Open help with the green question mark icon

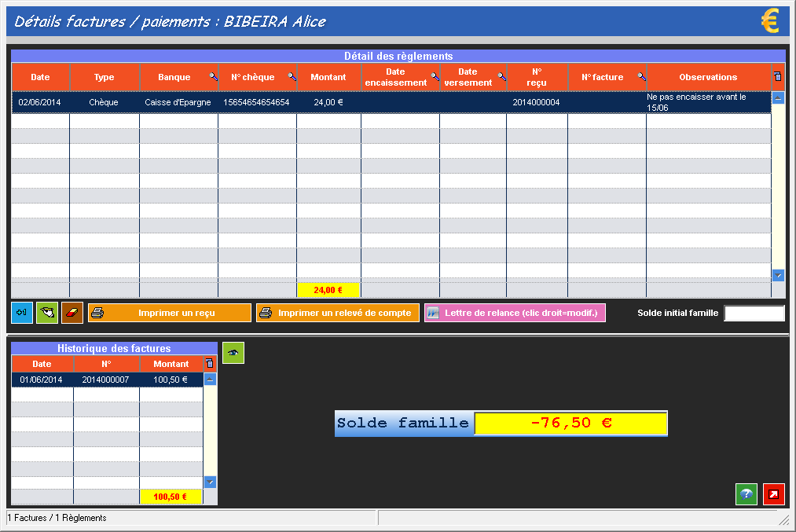point(746,494)
